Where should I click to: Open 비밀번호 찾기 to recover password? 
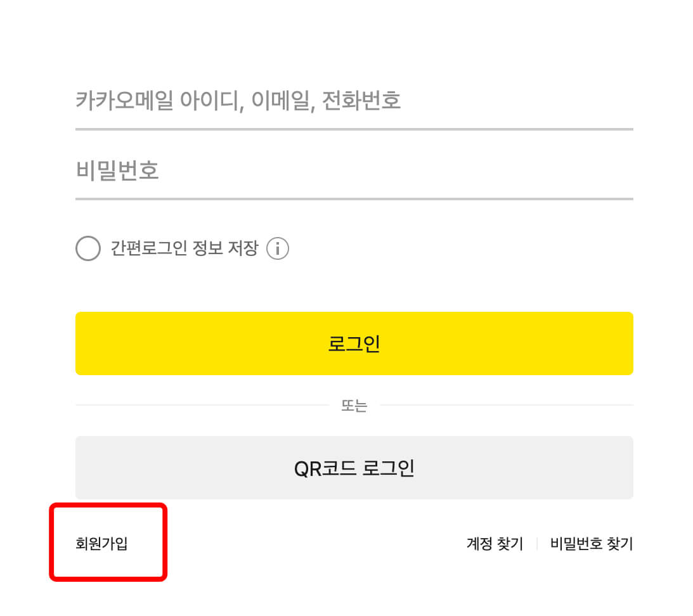[591, 542]
